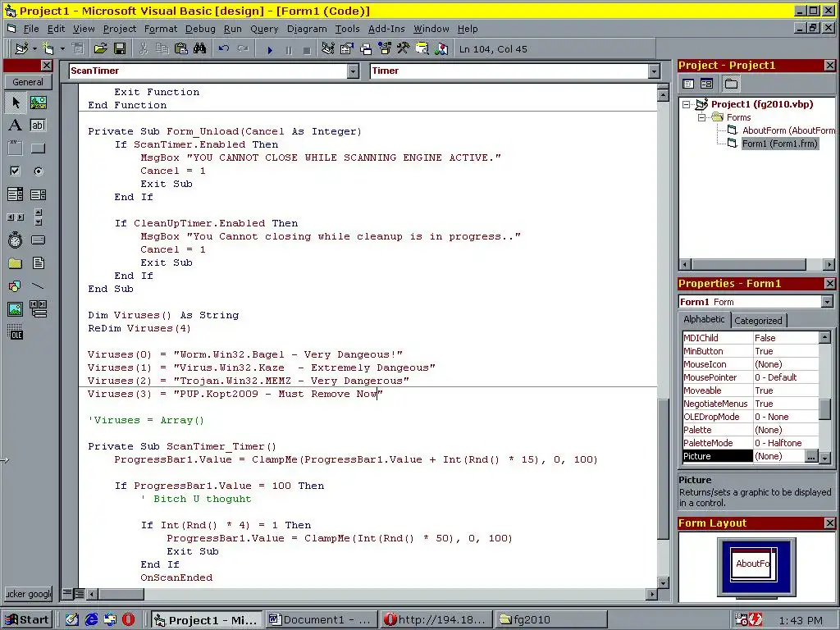
Task: Select the VScrollBar control tool
Action: 38,217
